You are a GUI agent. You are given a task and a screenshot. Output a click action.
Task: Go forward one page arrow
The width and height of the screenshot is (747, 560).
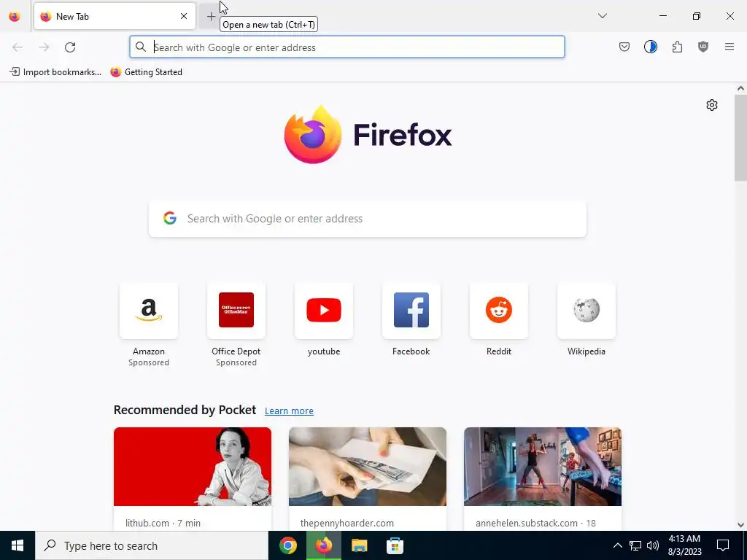(44, 47)
